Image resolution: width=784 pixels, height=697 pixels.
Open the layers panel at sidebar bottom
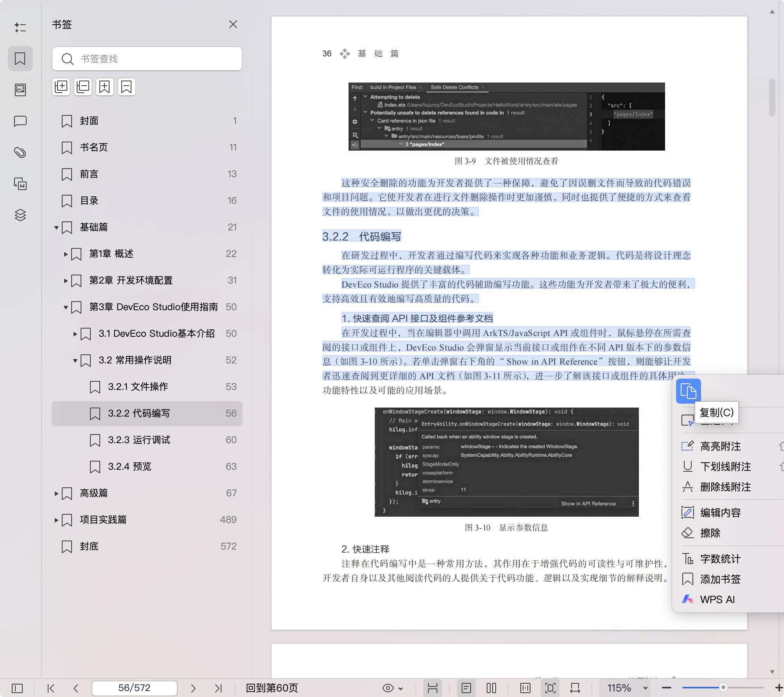pyautogui.click(x=20, y=215)
